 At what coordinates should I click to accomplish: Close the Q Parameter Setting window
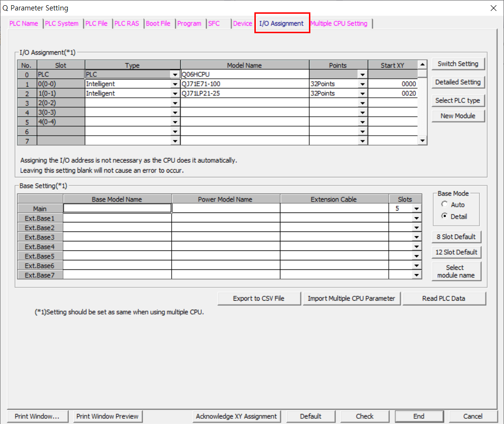(x=494, y=8)
